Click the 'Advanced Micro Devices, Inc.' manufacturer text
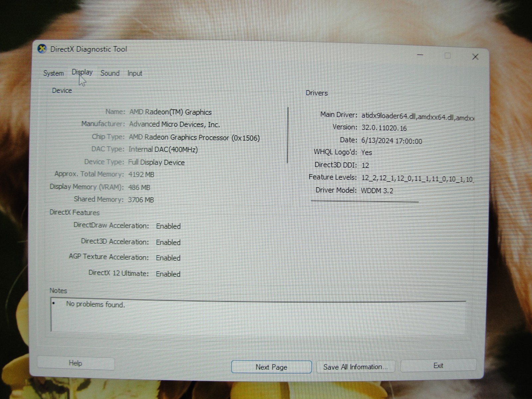The height and width of the screenshot is (399, 532). point(175,124)
